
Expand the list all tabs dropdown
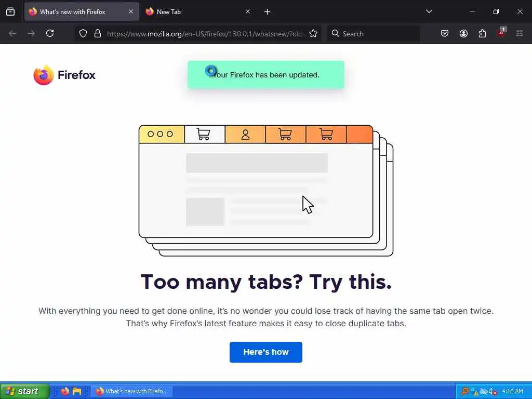[x=429, y=11]
